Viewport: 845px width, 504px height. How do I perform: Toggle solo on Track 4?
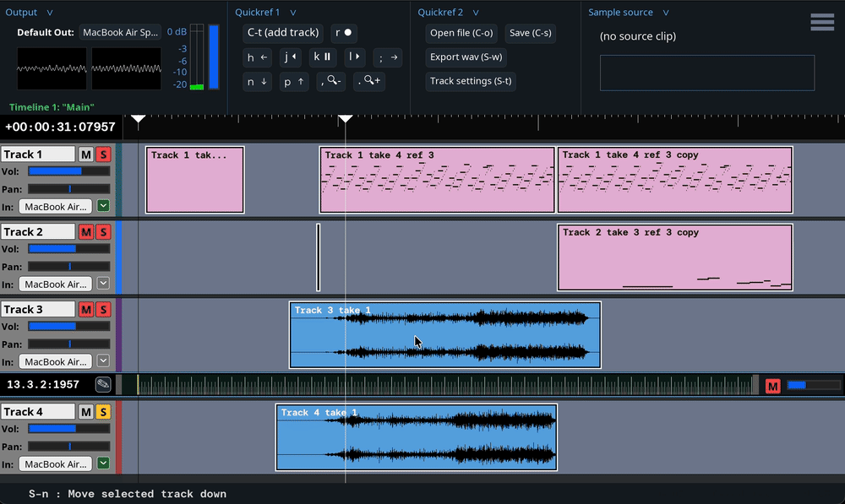point(103,412)
